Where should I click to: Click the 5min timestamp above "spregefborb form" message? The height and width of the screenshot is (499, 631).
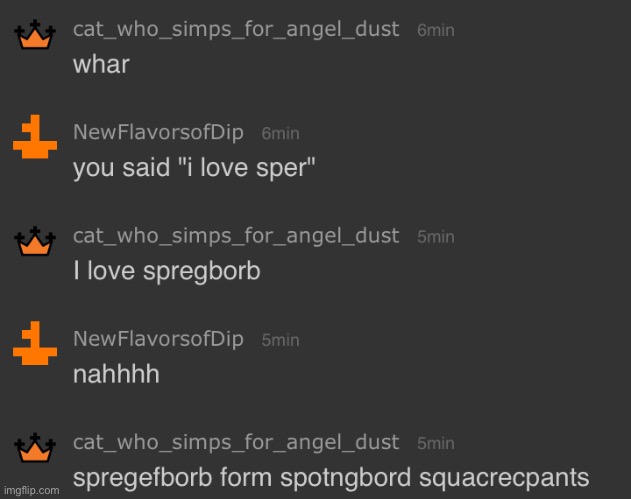(x=436, y=443)
